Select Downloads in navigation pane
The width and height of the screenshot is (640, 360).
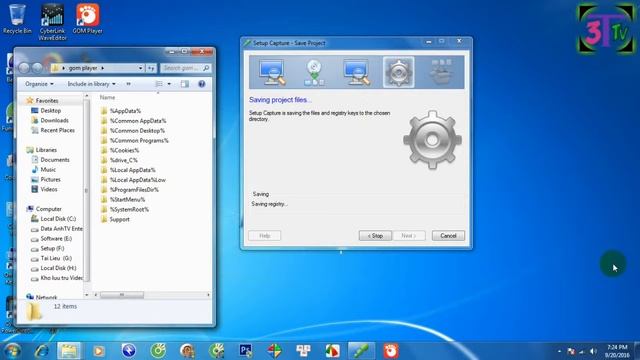point(54,120)
